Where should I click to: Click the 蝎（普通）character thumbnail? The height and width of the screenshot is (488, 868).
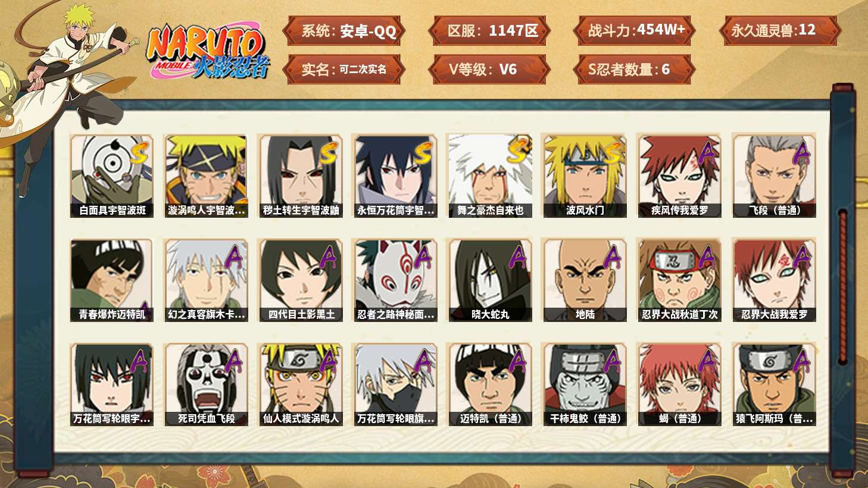tap(679, 384)
